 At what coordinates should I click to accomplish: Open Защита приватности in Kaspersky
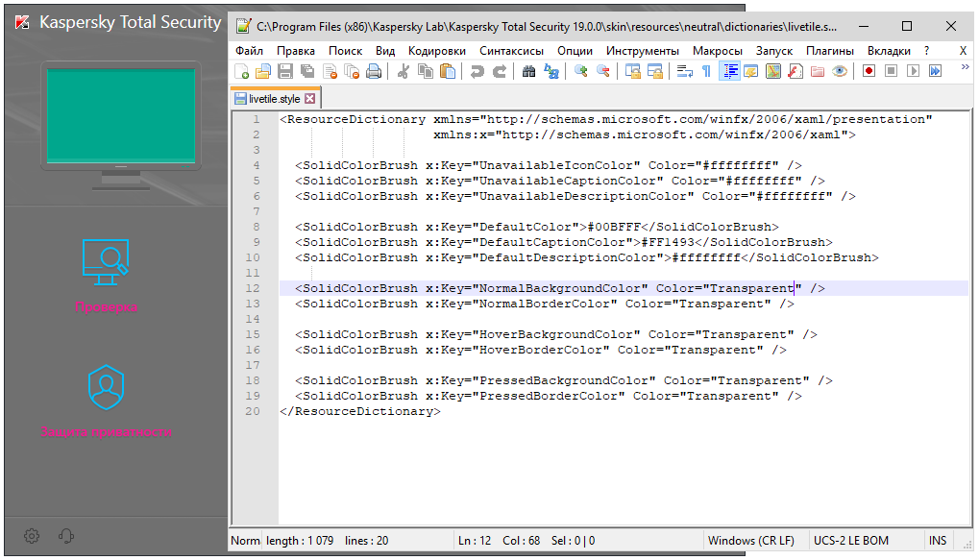pos(106,432)
